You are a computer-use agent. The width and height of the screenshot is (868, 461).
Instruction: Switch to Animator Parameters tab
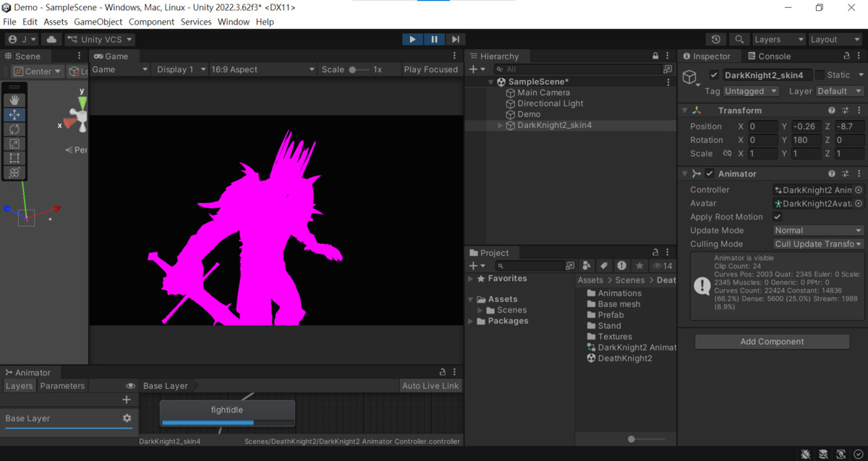point(62,386)
